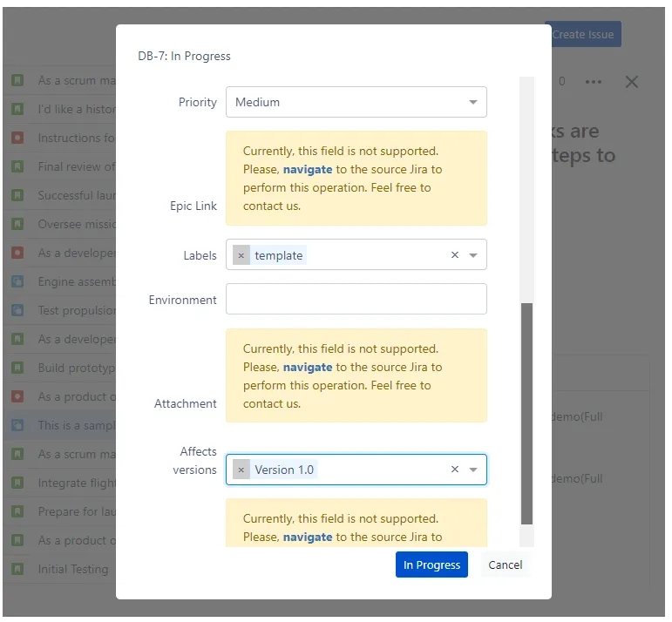Viewport: 672px width, 622px height.
Task: Click the story icon beside 'I'd like a histor'
Action: coord(17,109)
